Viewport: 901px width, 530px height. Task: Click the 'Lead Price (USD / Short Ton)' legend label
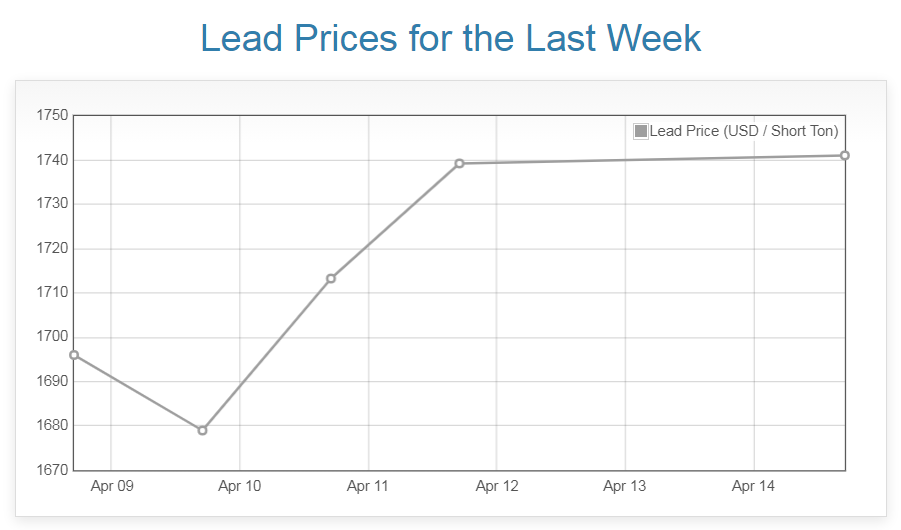(744, 131)
